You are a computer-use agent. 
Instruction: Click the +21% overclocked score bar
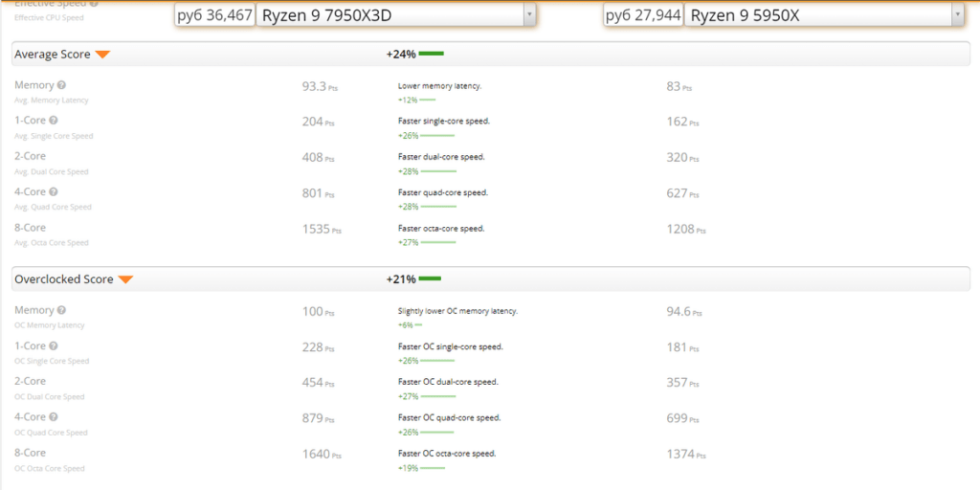click(x=430, y=279)
